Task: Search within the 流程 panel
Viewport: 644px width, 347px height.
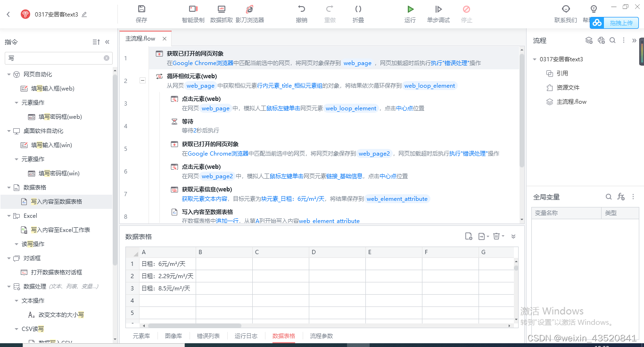Action: tap(612, 41)
